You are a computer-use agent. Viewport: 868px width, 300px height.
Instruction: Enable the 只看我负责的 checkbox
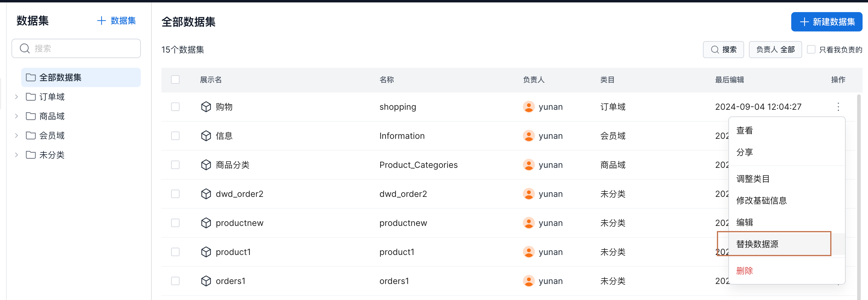pyautogui.click(x=811, y=50)
